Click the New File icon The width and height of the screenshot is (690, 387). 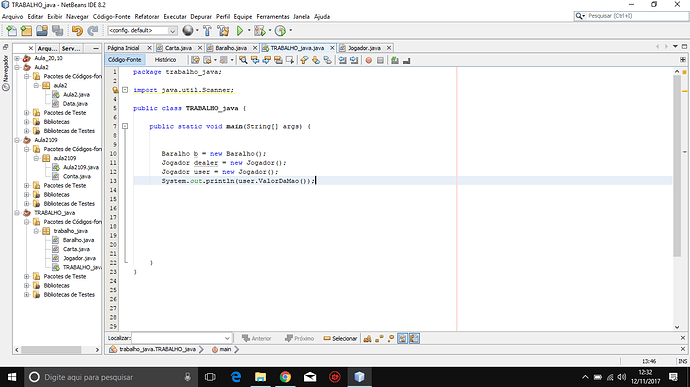11,31
